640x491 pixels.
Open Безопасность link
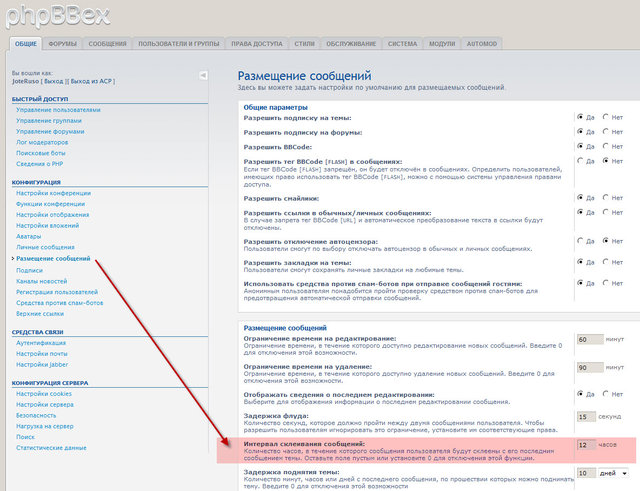click(x=36, y=415)
